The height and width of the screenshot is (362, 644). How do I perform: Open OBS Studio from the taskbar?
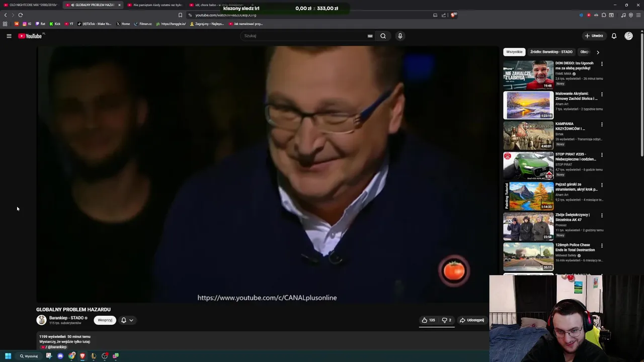[105, 356]
